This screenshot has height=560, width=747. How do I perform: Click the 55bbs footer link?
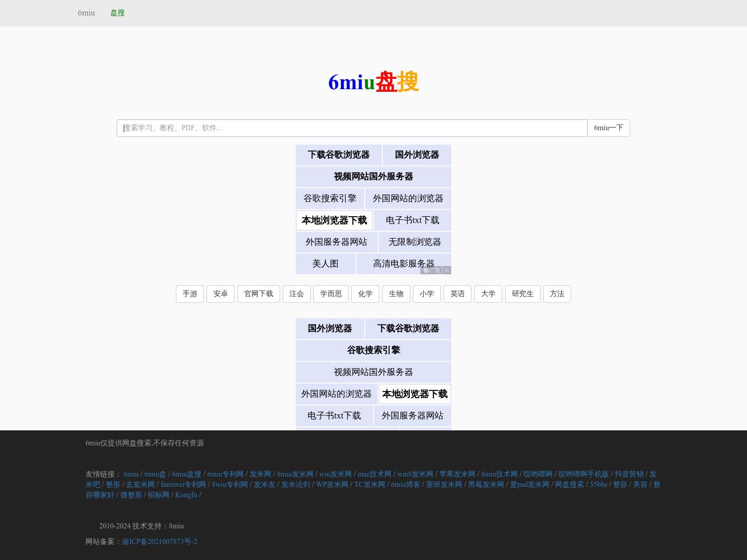(599, 485)
